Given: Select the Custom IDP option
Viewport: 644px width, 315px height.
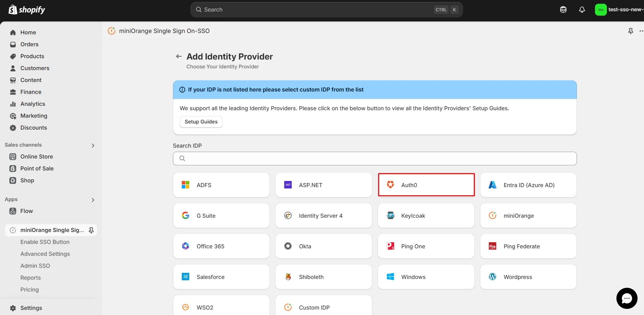Looking at the screenshot, I should [x=324, y=305].
